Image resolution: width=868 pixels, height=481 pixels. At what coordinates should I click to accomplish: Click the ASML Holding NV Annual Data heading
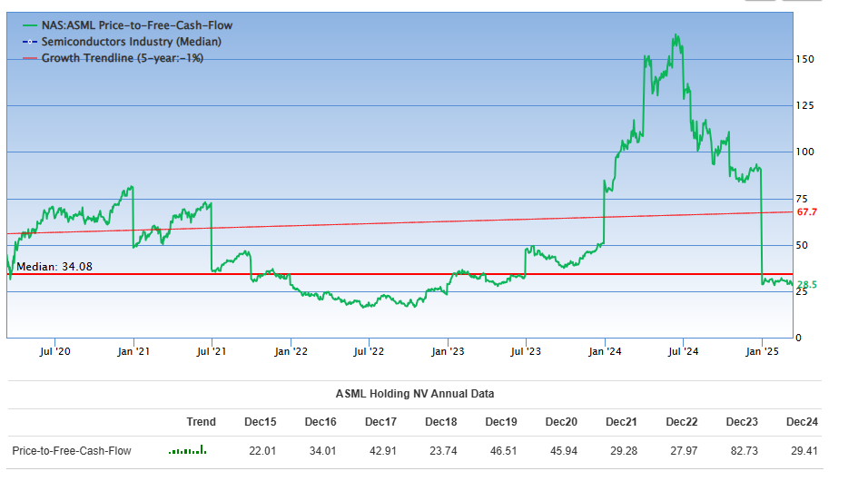click(x=415, y=394)
